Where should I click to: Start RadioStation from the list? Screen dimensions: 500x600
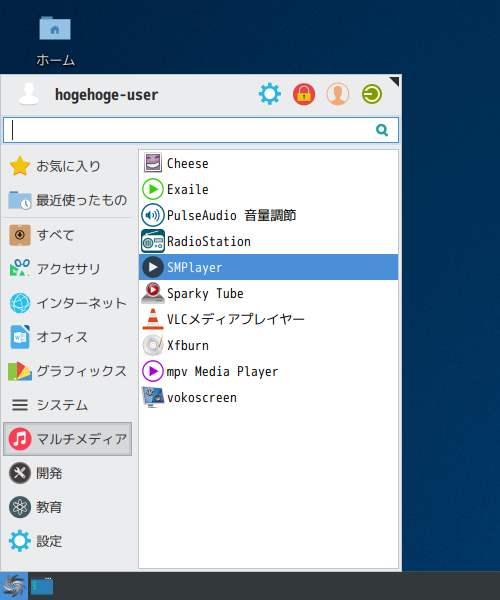268,241
